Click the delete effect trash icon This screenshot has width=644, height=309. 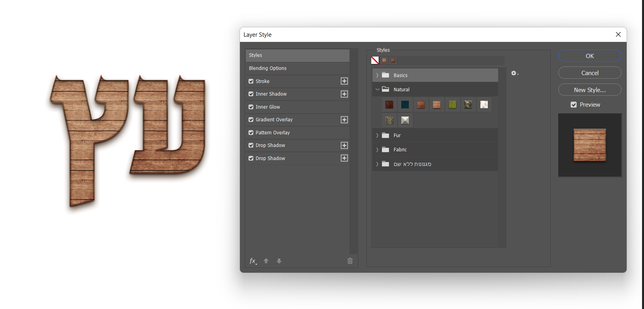point(350,261)
